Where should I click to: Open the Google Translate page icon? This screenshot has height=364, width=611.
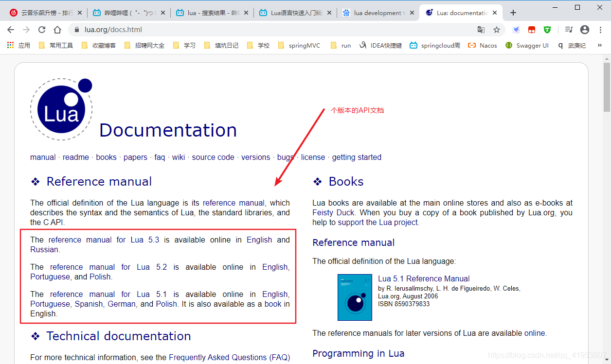tap(481, 30)
